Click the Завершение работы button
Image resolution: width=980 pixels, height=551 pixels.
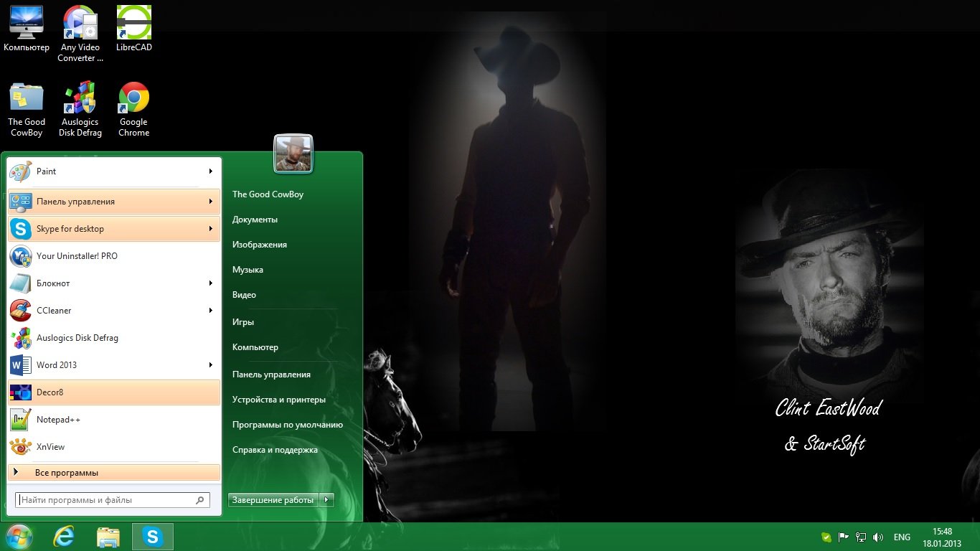(x=273, y=500)
